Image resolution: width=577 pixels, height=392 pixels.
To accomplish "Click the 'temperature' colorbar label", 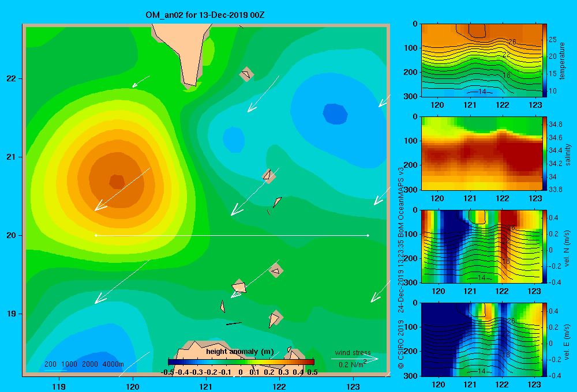I will (x=561, y=61).
